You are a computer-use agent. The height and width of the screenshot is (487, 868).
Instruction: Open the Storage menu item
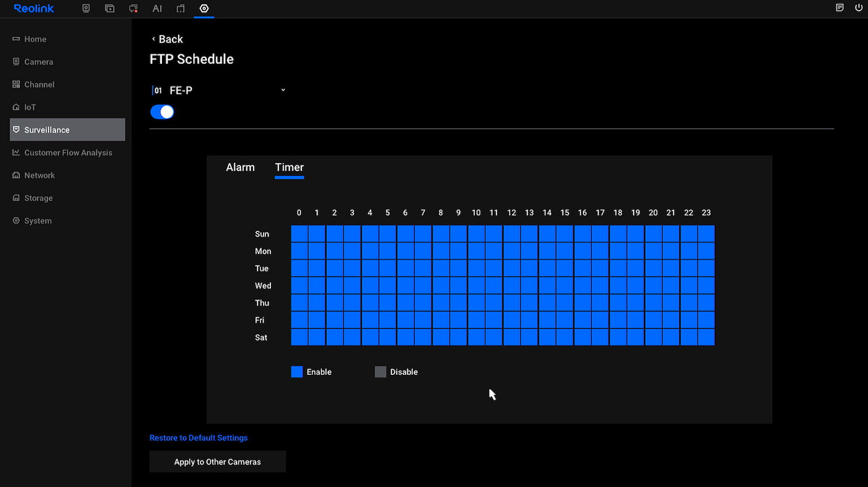tap(67, 198)
